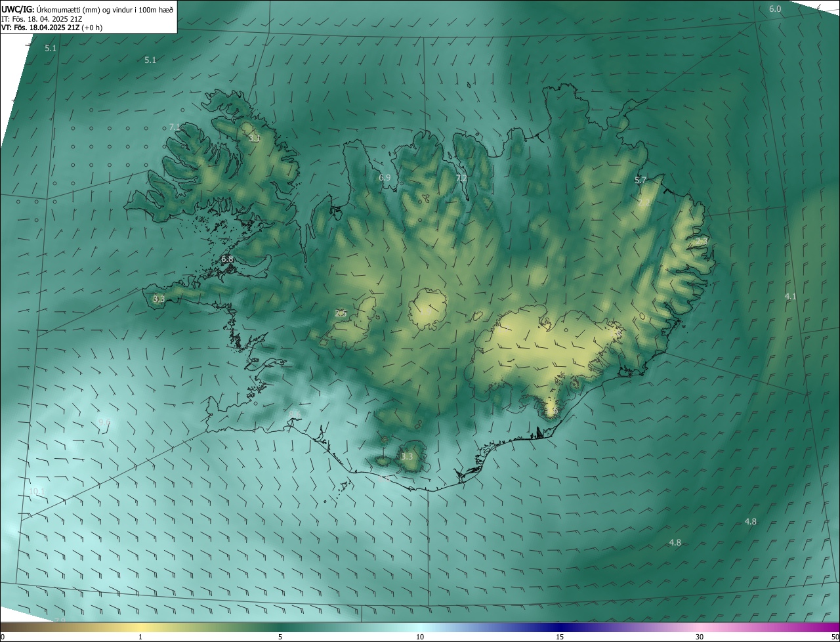Viewport: 840px width, 642px height.
Task: Click the 6.8 value label
Action: point(227,259)
